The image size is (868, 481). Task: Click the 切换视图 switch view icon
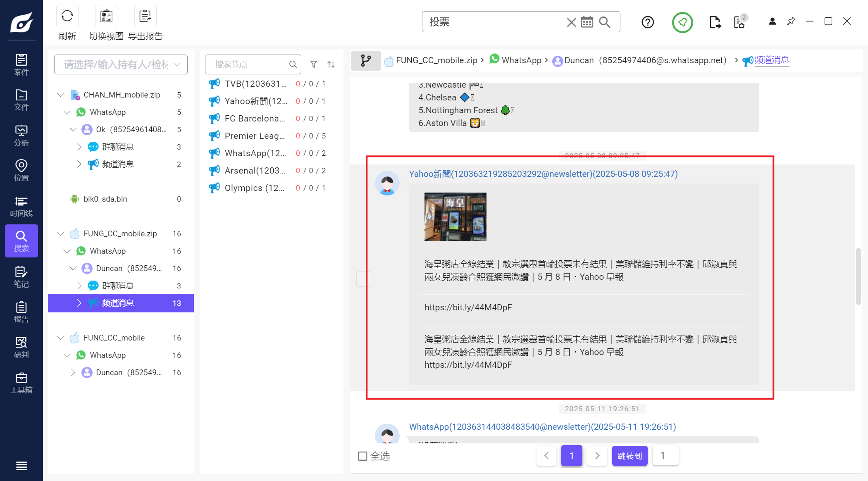click(106, 17)
